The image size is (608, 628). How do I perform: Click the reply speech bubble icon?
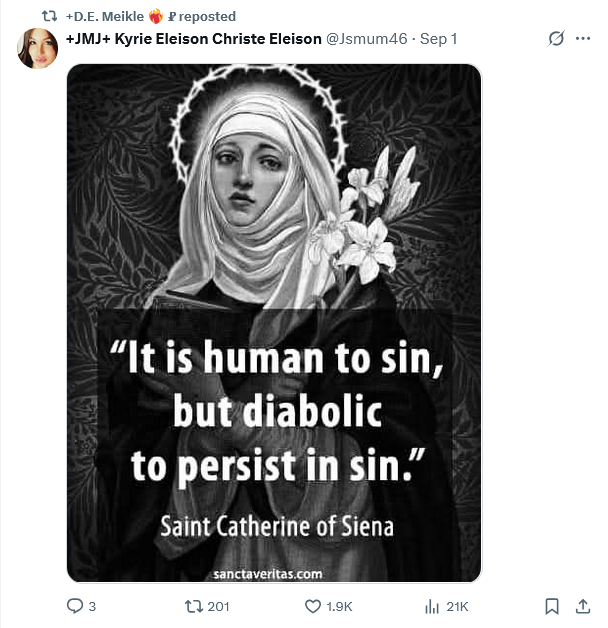click(74, 606)
